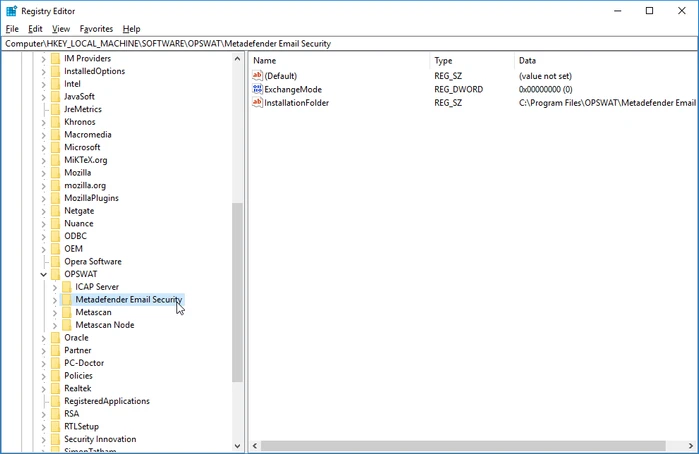Image resolution: width=699 pixels, height=454 pixels.
Task: Open the View menu
Action: pyautogui.click(x=61, y=29)
